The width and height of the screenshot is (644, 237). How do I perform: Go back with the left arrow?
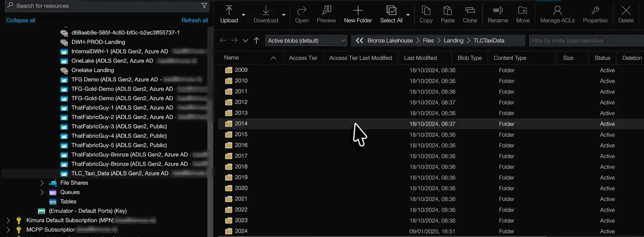point(223,40)
